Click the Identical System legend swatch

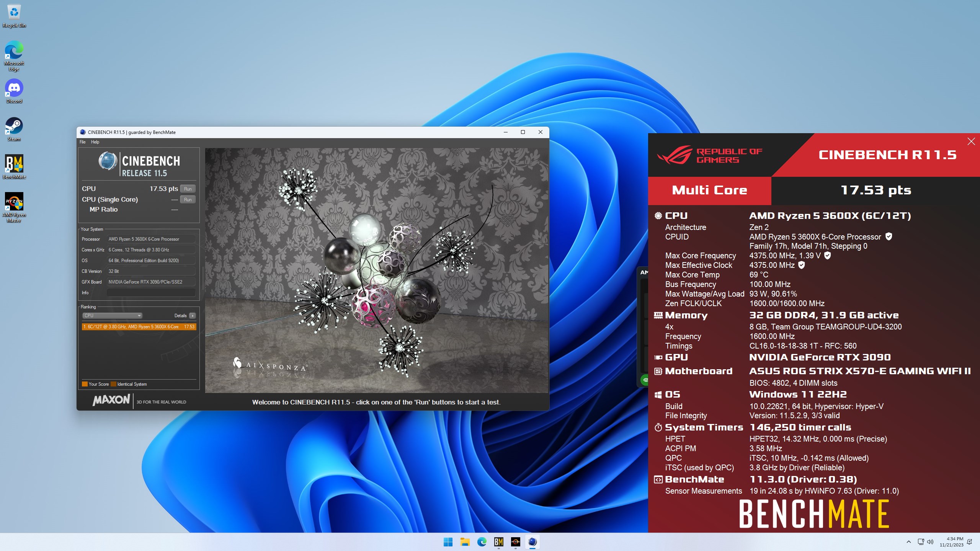[x=113, y=384]
